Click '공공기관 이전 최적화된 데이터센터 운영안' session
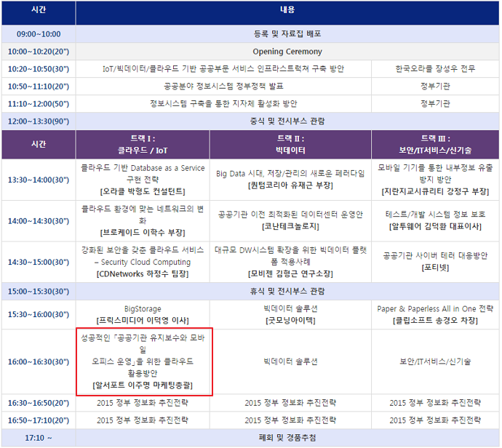The width and height of the screenshot is (502, 448). click(290, 221)
